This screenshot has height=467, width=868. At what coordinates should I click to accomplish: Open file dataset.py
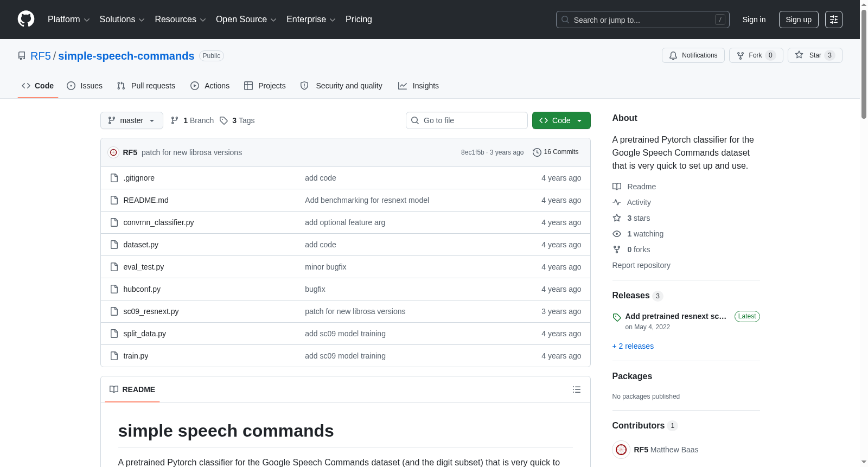pyautogui.click(x=141, y=245)
